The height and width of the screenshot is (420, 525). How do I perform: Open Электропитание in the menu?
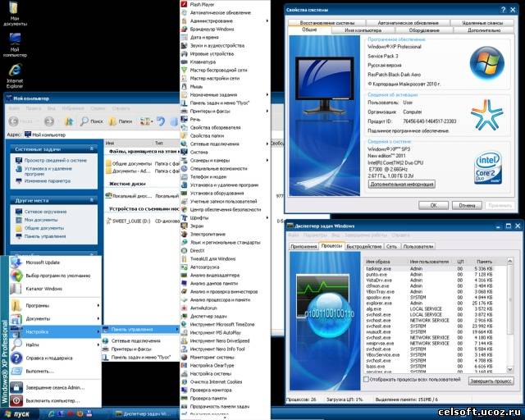208,234
